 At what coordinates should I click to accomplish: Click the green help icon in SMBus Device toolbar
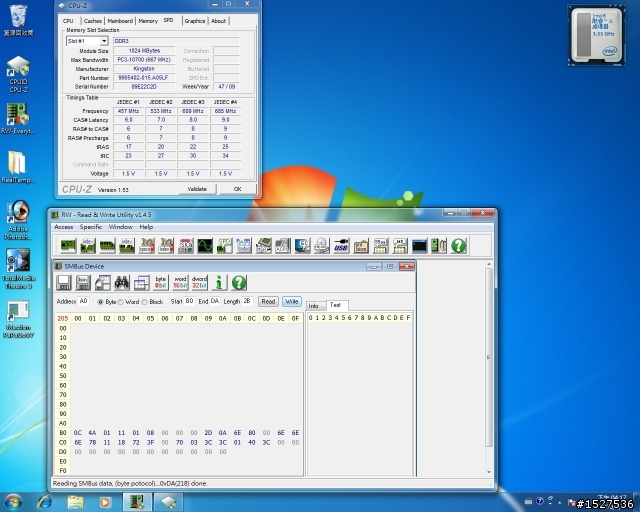(239, 283)
